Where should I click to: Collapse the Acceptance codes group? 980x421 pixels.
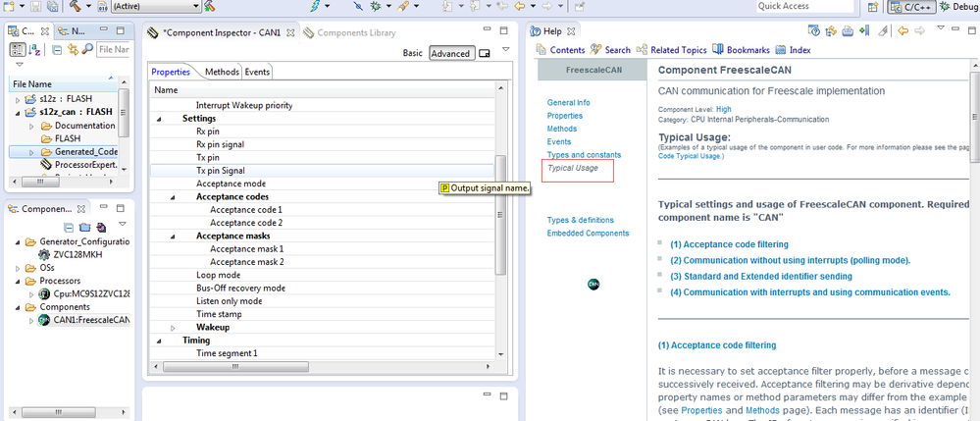[172, 197]
